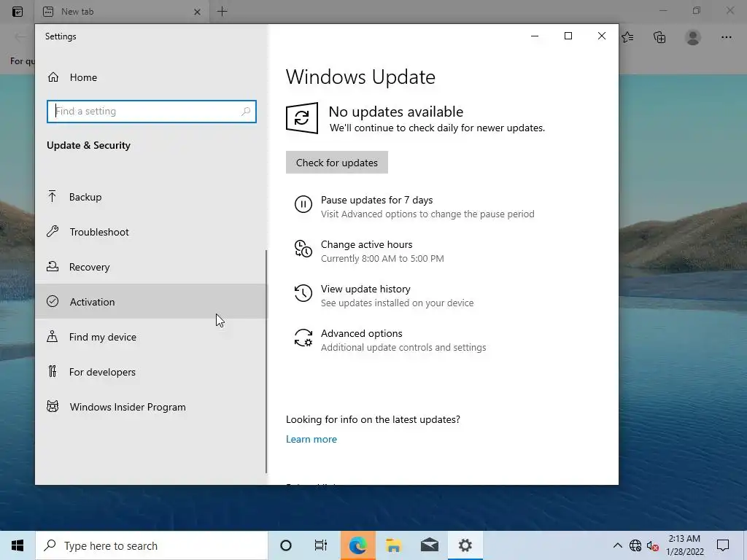747x560 pixels.
Task: Open Advanced options for updates
Action: [x=362, y=333]
